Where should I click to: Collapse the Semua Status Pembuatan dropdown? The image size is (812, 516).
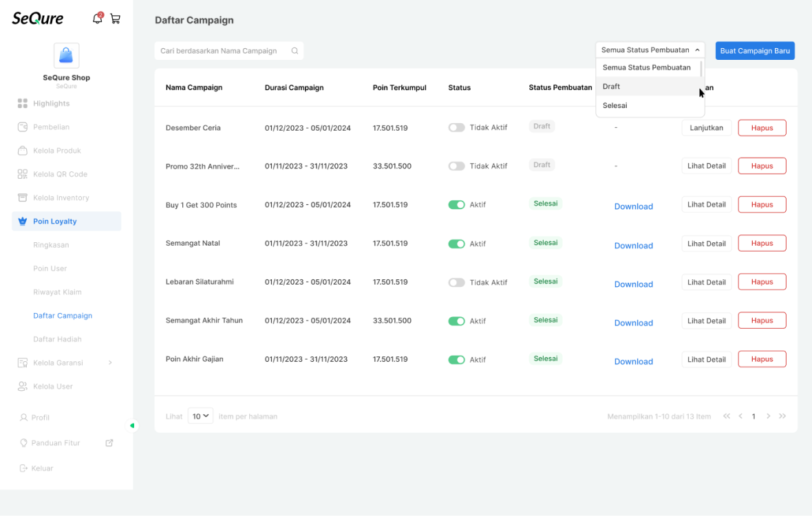pos(650,50)
